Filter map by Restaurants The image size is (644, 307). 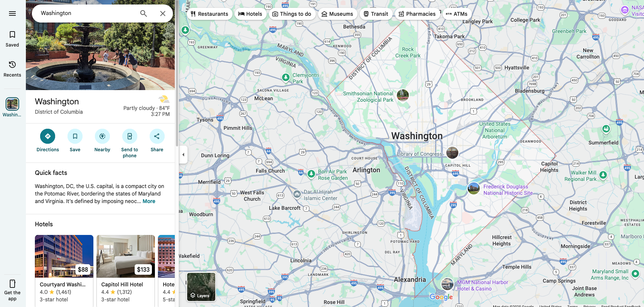click(209, 14)
